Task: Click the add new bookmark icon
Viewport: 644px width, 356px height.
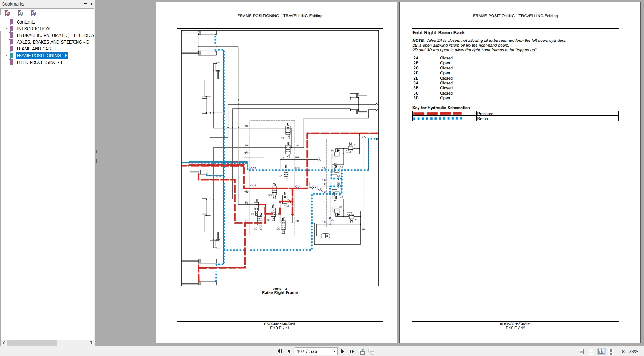Action: pos(21,13)
